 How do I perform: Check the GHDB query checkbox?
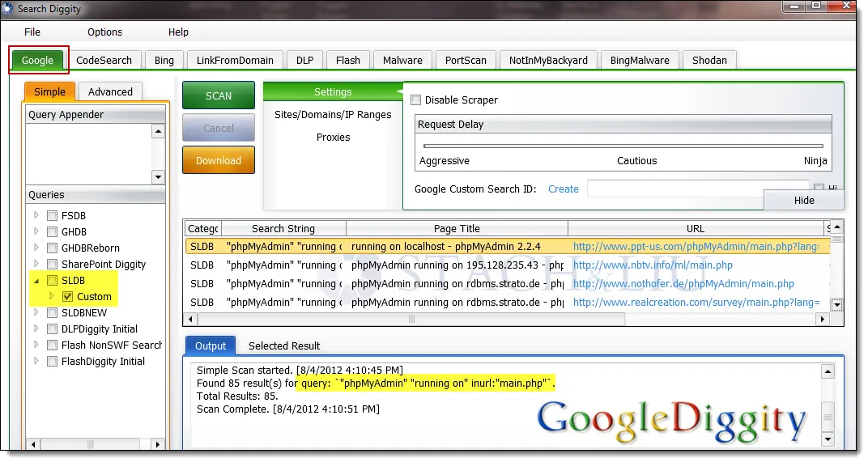tap(52, 232)
